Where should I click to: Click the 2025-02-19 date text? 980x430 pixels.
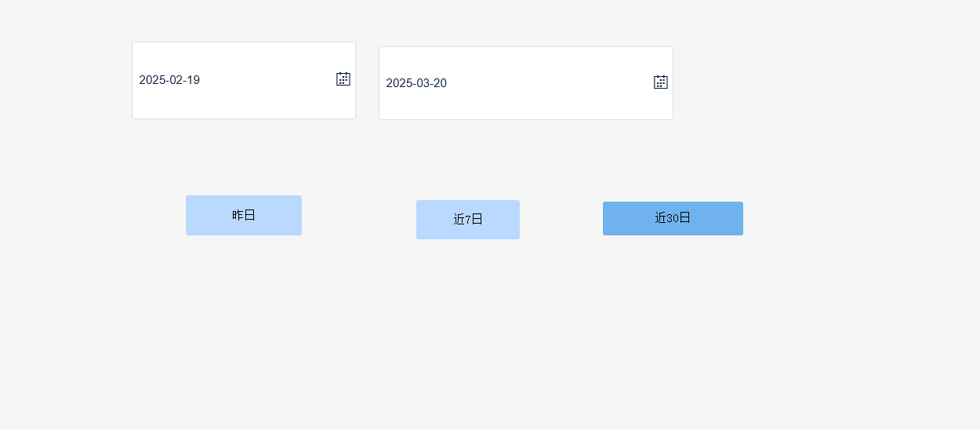tap(169, 80)
